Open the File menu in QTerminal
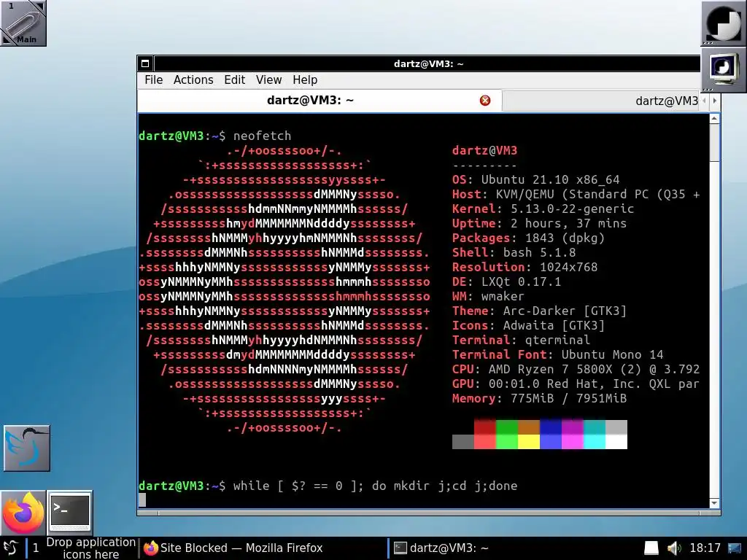 tap(153, 80)
